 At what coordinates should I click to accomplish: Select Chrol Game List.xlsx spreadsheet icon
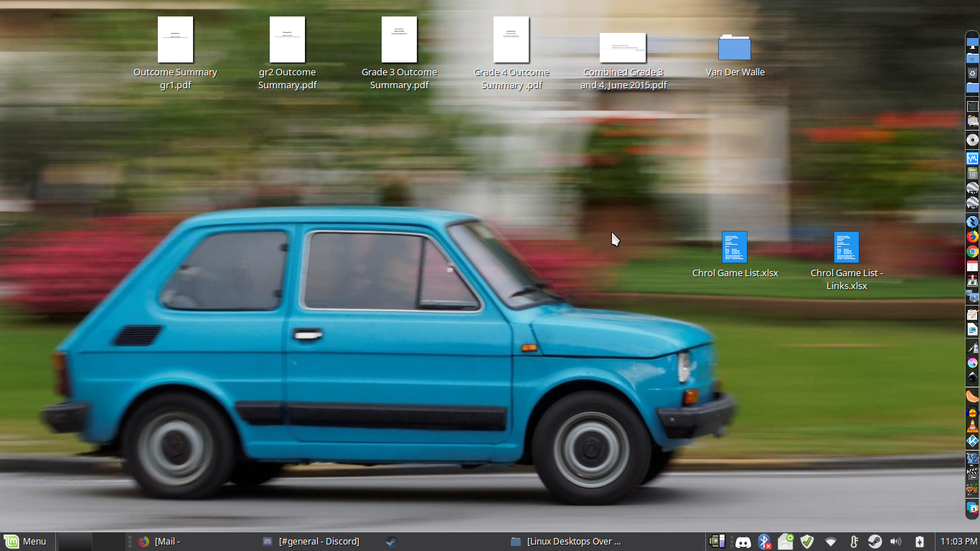735,247
